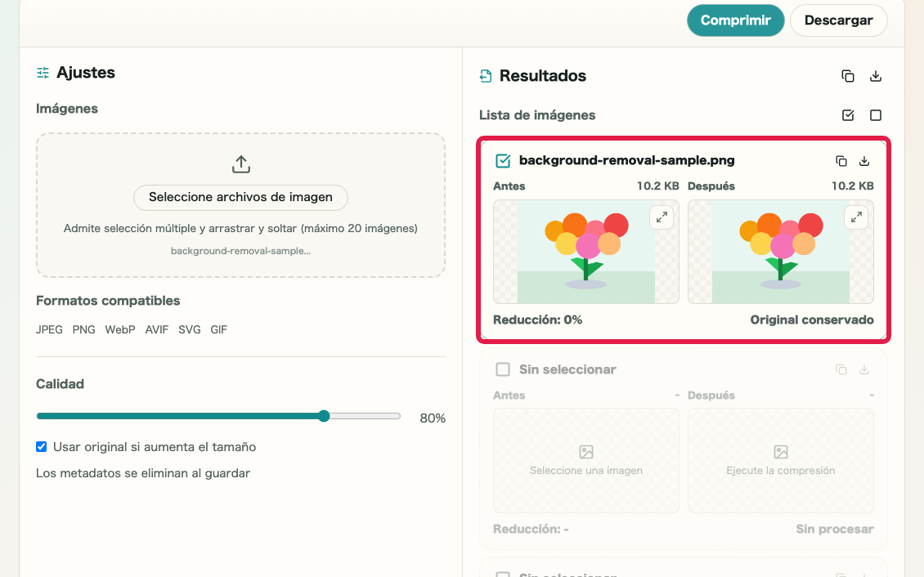Click the copy-all icon beside Resultados

847,76
